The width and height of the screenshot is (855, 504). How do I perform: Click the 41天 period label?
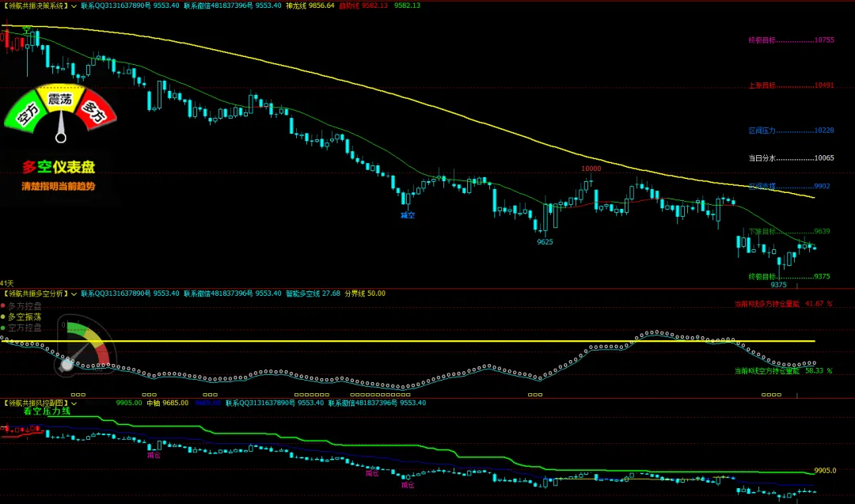click(x=6, y=284)
